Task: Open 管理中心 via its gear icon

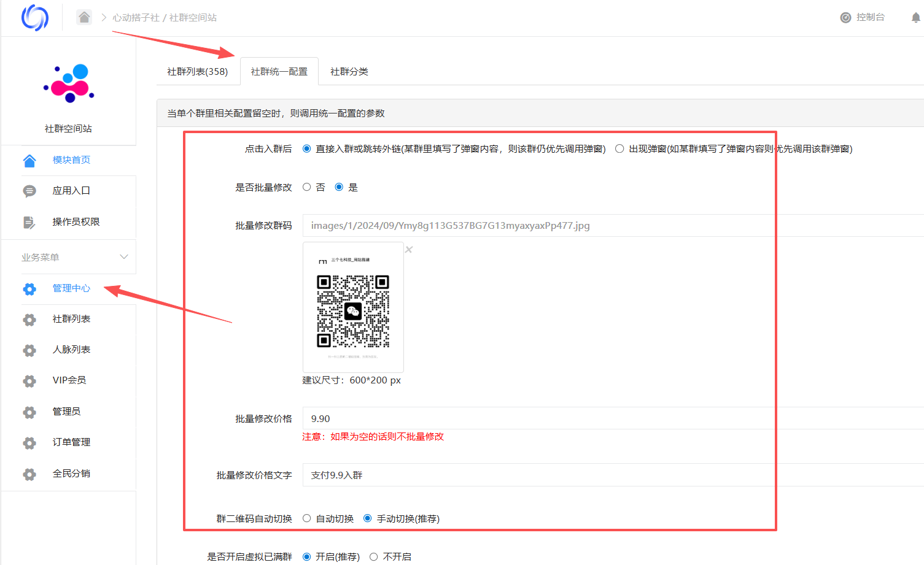Action: tap(29, 288)
